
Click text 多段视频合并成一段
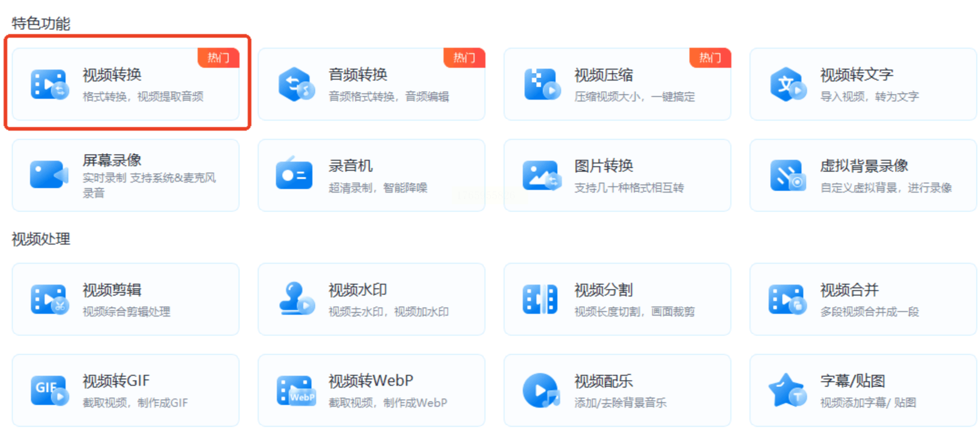(870, 312)
